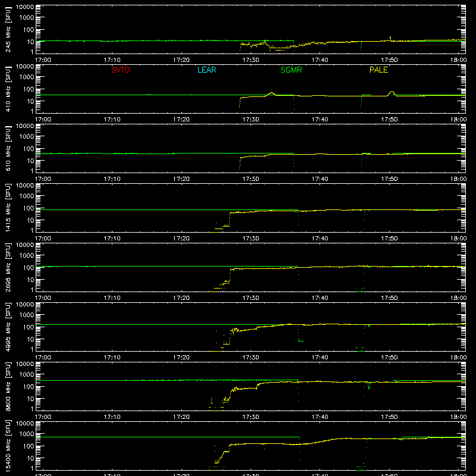Click 18:00 label under the 245 MHz panel

[458, 60]
